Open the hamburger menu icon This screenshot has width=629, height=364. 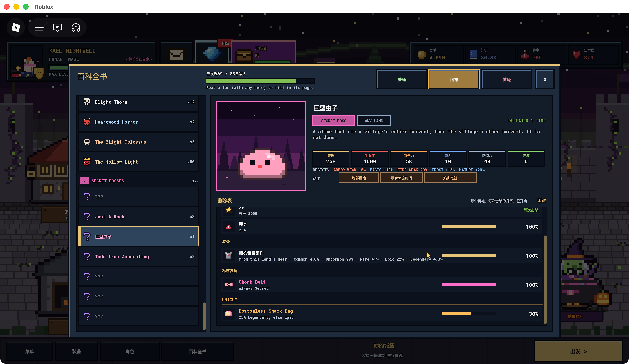(39, 27)
